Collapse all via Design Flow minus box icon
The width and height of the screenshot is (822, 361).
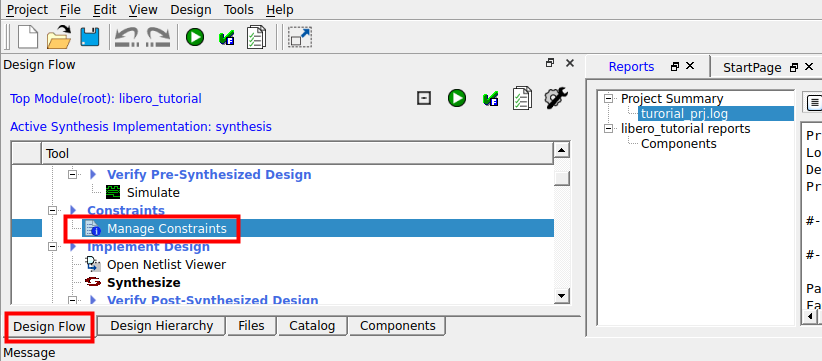pos(424,98)
